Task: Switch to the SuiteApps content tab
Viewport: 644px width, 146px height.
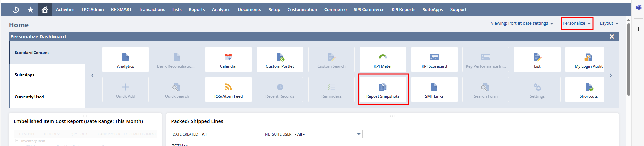Action: tap(25, 75)
